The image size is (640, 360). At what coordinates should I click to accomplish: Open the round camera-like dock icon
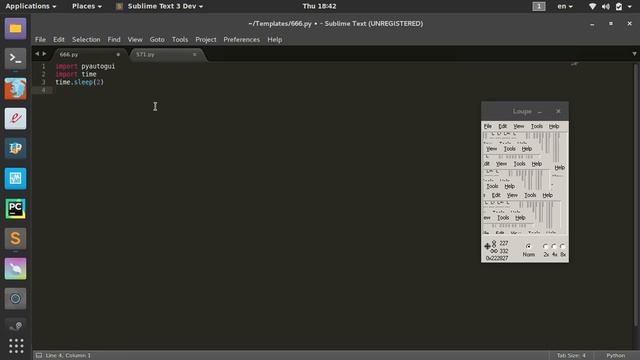coord(16,298)
